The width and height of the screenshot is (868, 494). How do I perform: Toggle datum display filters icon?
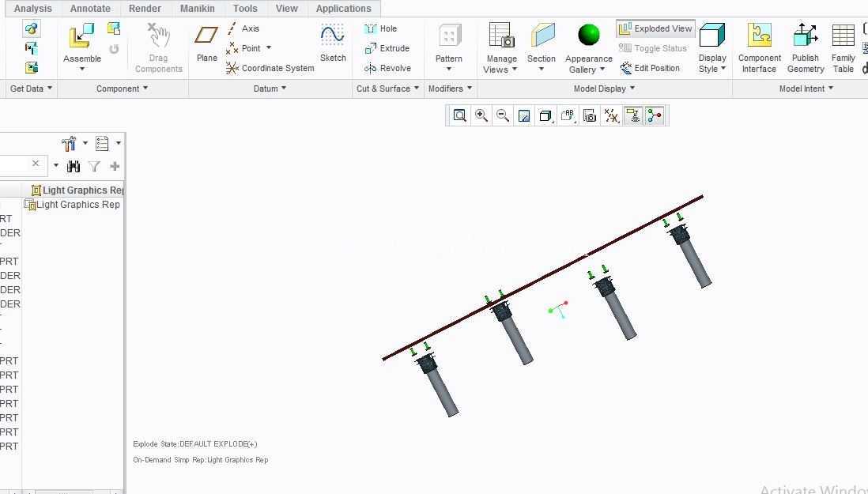611,115
